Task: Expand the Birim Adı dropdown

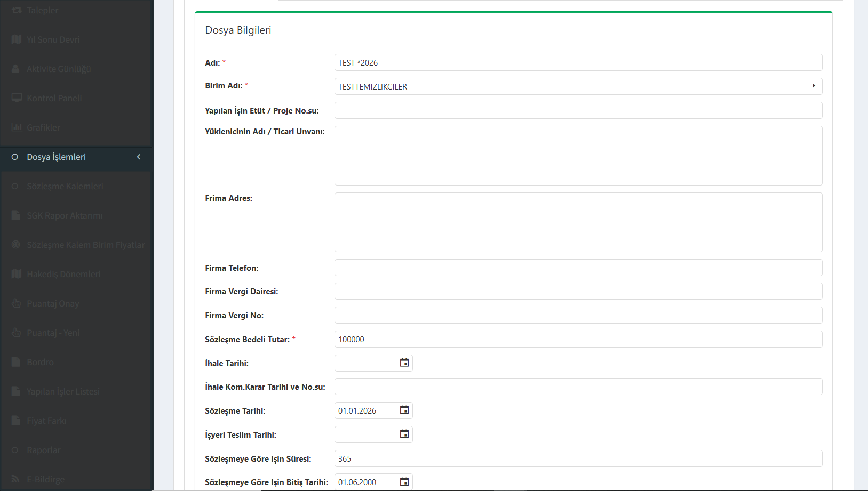Action: [x=813, y=86]
